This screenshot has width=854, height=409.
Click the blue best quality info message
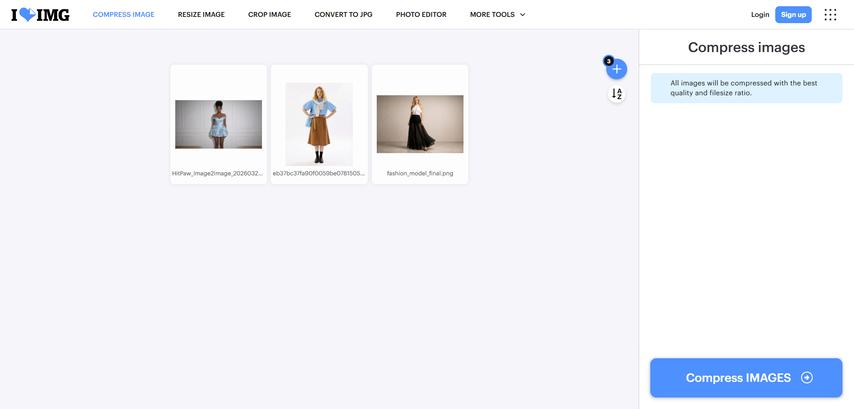click(x=746, y=88)
